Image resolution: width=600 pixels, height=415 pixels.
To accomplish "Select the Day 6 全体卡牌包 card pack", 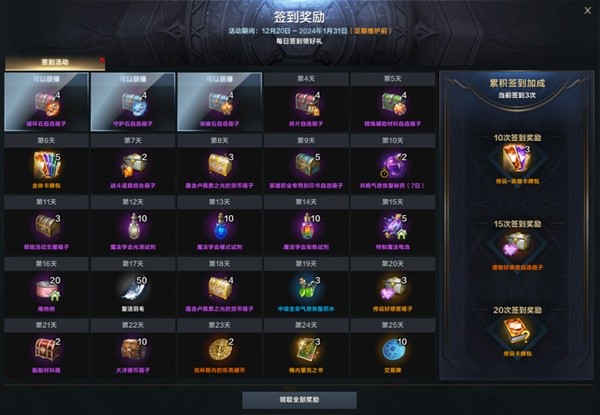I will tap(46, 165).
